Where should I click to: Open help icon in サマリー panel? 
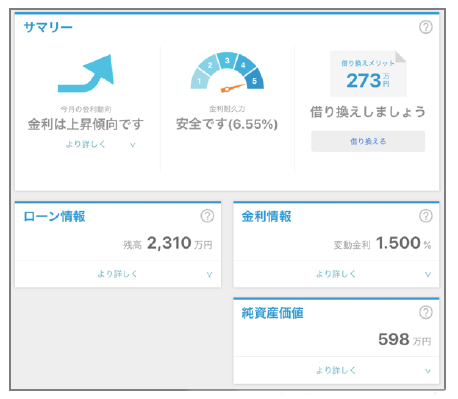426,27
